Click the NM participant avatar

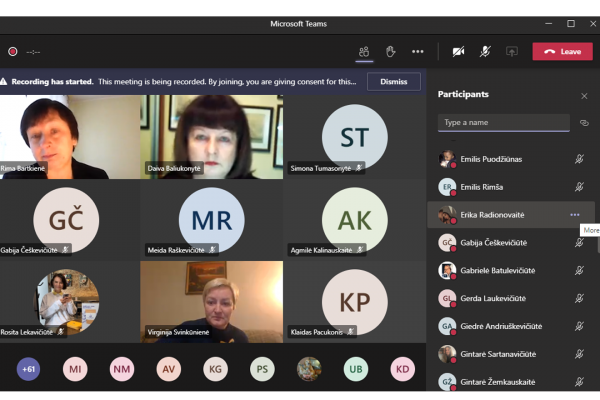point(122,369)
